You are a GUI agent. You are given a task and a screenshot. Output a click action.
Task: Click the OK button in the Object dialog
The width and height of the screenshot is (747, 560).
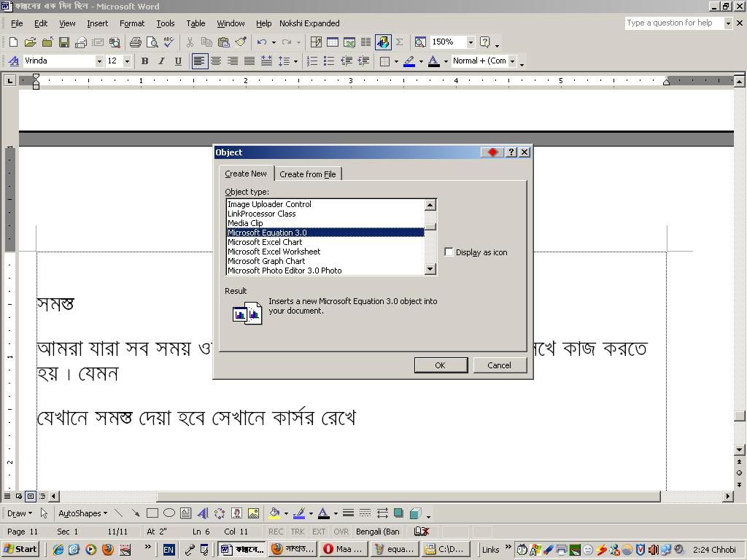[441, 365]
